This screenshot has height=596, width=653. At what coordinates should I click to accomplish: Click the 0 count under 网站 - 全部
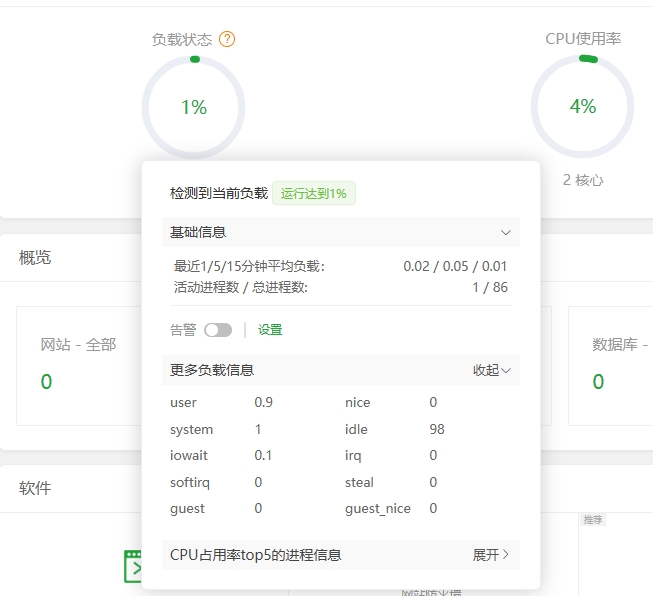click(x=46, y=382)
